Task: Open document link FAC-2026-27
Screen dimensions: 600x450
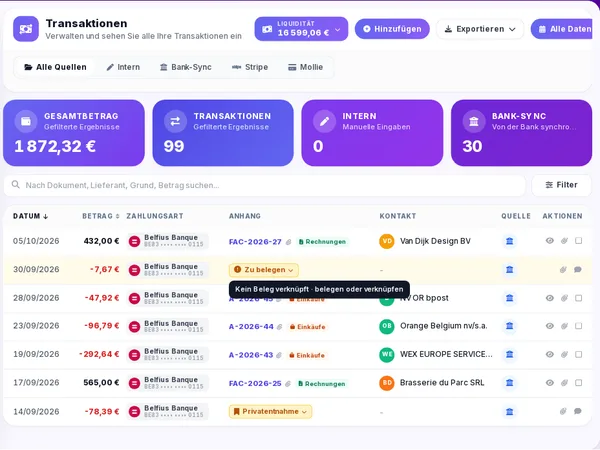Action: pos(255,242)
